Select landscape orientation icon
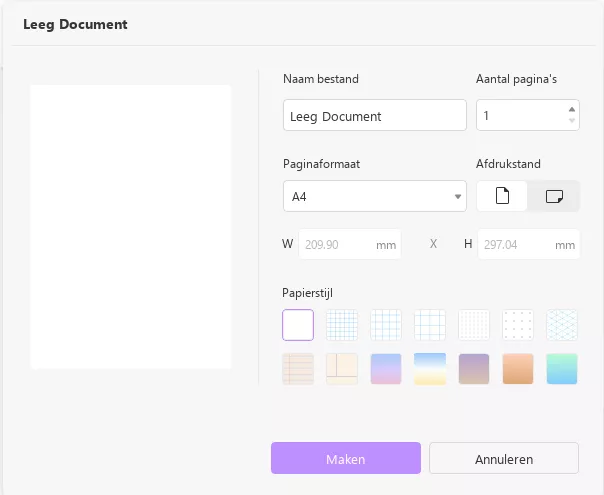This screenshot has width=604, height=495. [x=554, y=196]
